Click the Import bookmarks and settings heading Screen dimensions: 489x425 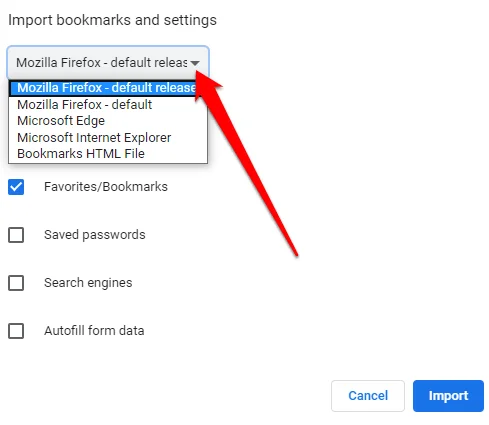tap(112, 20)
